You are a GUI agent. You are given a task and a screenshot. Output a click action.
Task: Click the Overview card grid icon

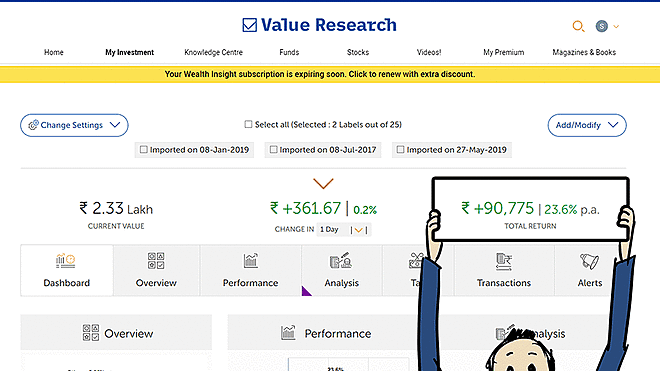[x=90, y=333]
